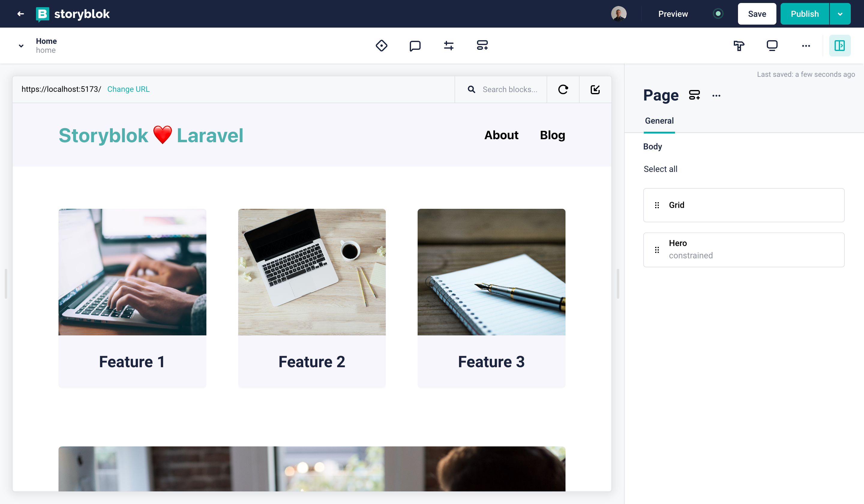Click the Body field label
Screen dimensions: 864x504
click(x=652, y=146)
